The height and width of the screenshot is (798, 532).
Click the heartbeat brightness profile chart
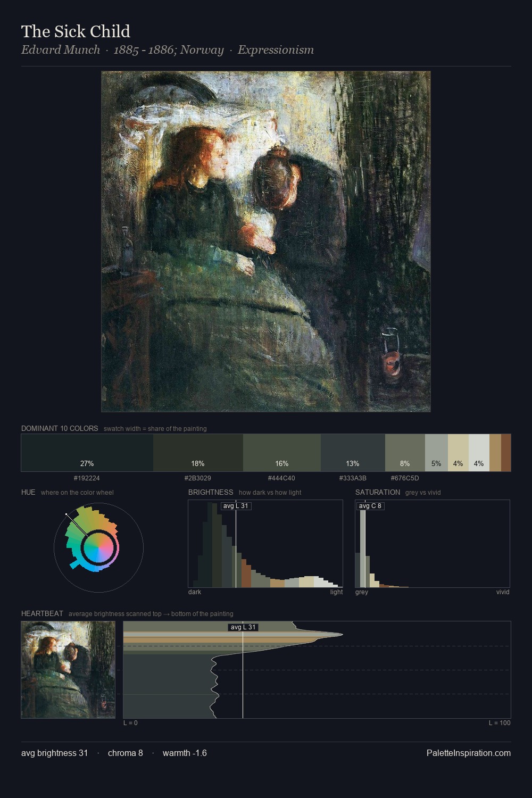[317, 670]
